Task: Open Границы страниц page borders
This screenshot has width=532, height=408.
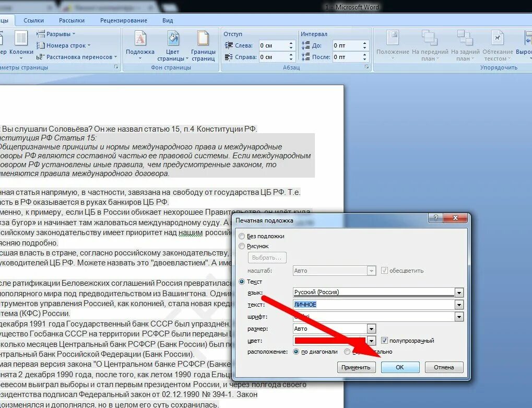Action: pyautogui.click(x=203, y=46)
